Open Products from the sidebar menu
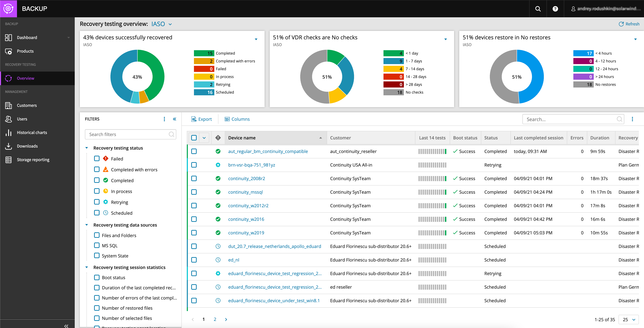 (25, 51)
